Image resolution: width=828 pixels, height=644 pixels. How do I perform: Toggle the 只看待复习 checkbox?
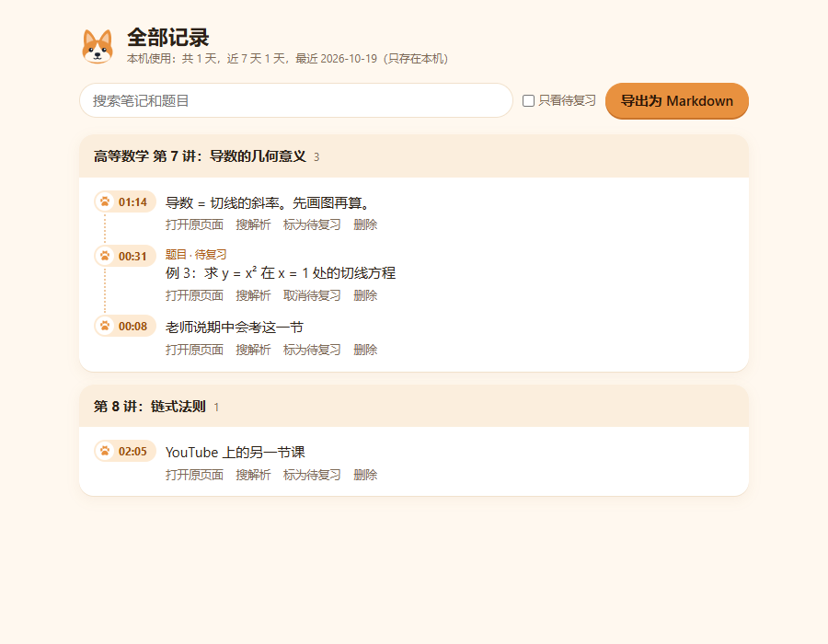529,101
